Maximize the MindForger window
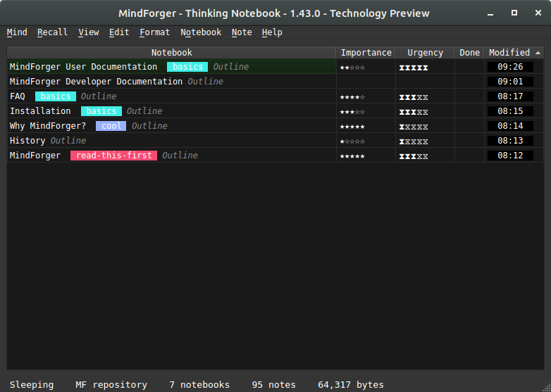The height and width of the screenshot is (392, 551). 514,13
